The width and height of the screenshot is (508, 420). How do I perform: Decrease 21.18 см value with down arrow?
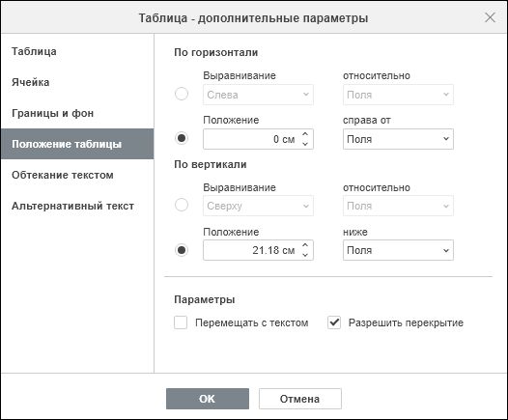(305, 255)
